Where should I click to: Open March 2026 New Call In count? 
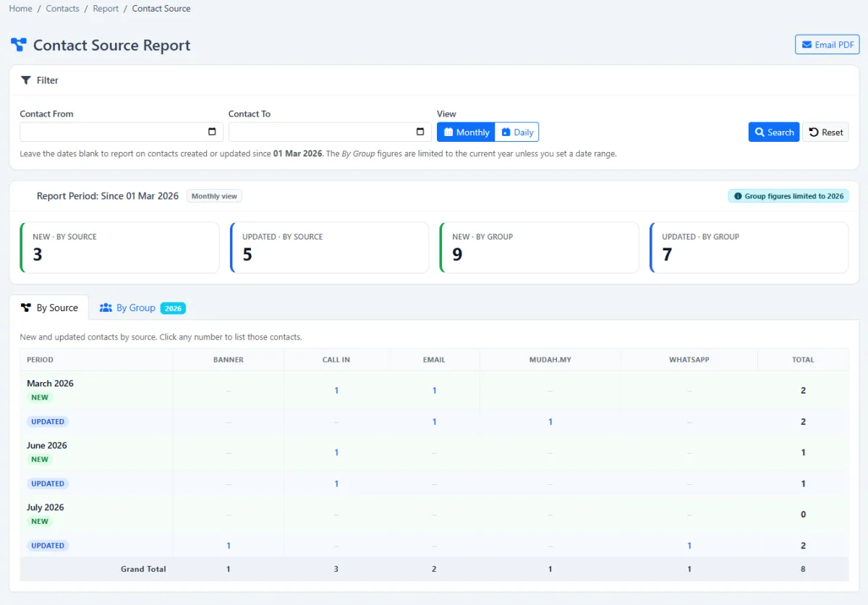(336, 390)
